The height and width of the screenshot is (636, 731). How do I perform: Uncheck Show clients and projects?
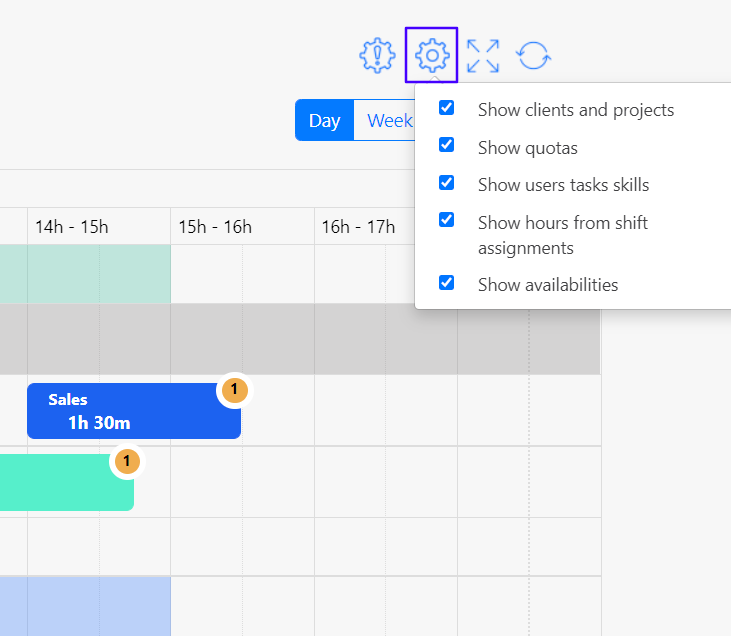pyautogui.click(x=447, y=108)
